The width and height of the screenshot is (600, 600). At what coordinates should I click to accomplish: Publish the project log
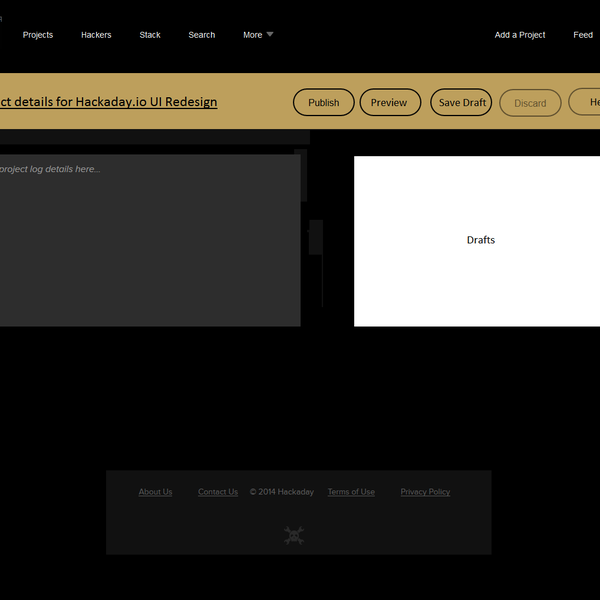coord(324,102)
